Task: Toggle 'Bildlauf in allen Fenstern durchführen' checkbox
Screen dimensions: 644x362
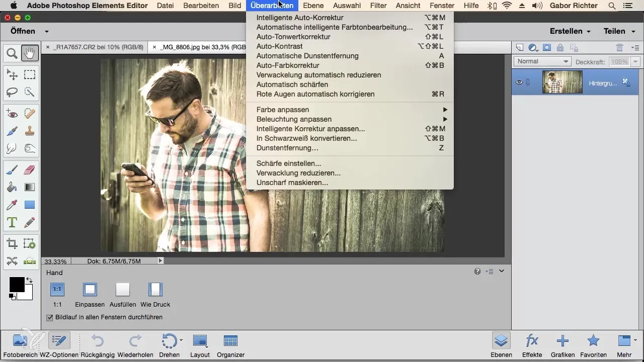Action: (x=49, y=317)
